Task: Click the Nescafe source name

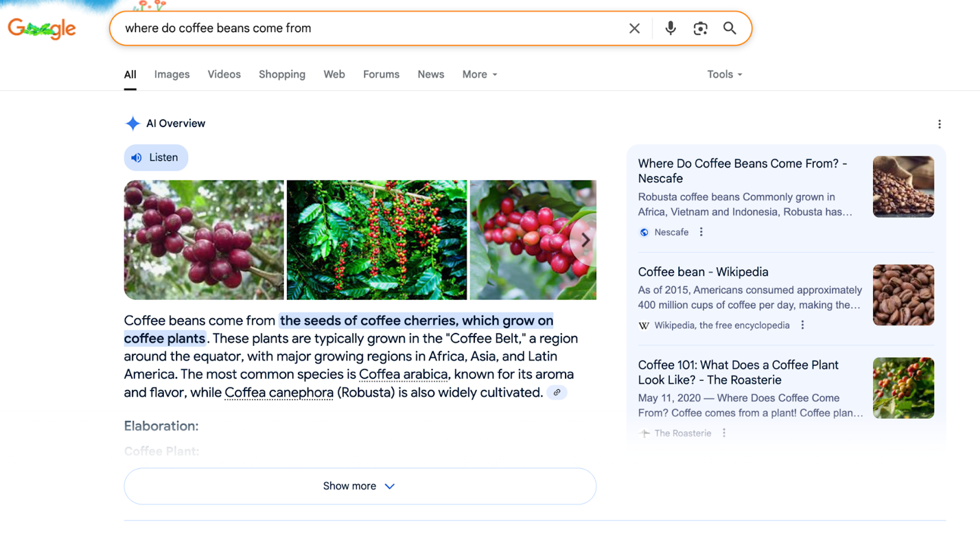Action: point(671,232)
